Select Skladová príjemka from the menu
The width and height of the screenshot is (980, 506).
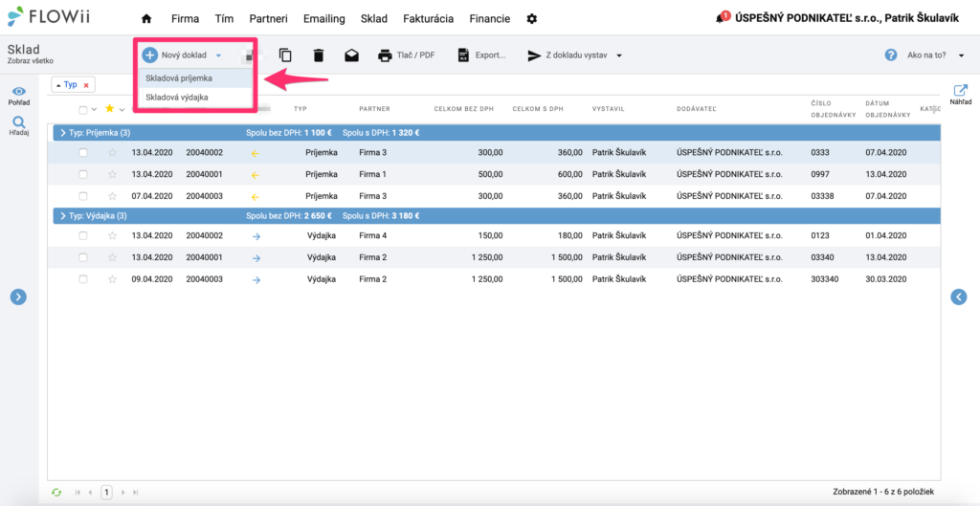click(x=195, y=78)
